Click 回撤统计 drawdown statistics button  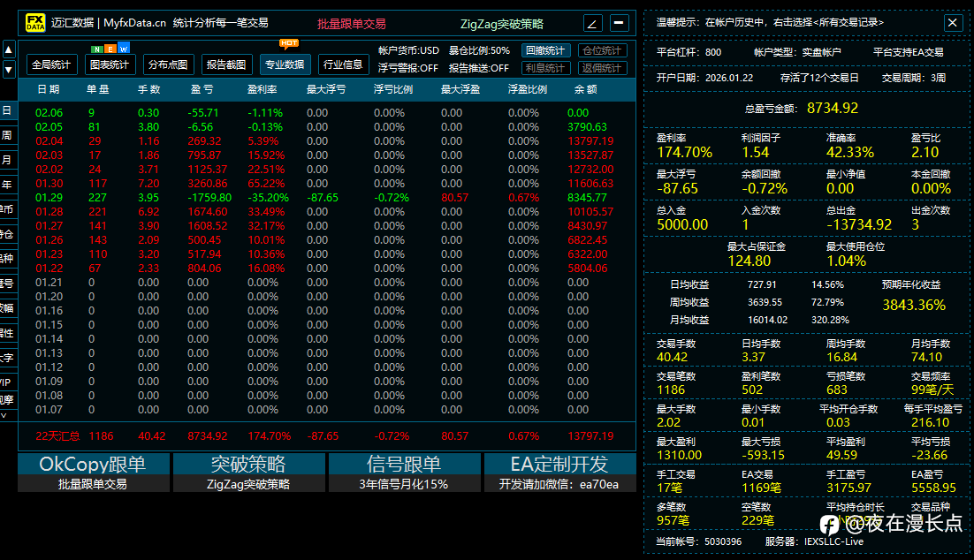pyautogui.click(x=545, y=50)
